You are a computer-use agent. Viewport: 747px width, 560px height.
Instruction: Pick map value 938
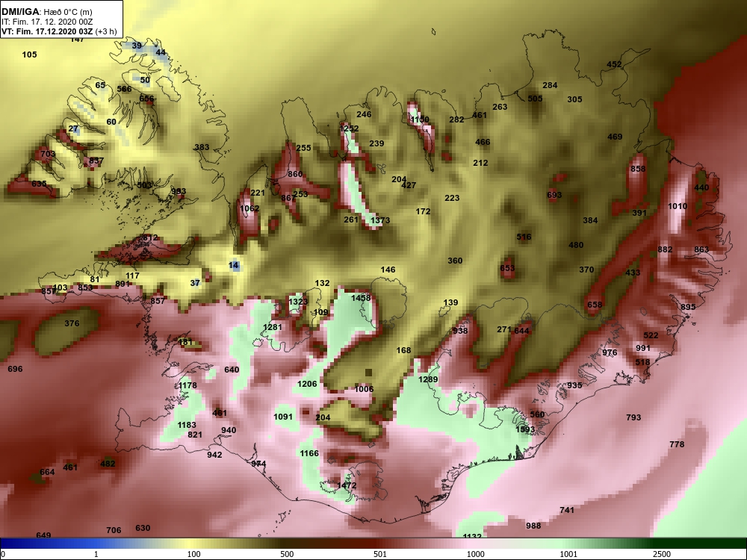pos(460,331)
